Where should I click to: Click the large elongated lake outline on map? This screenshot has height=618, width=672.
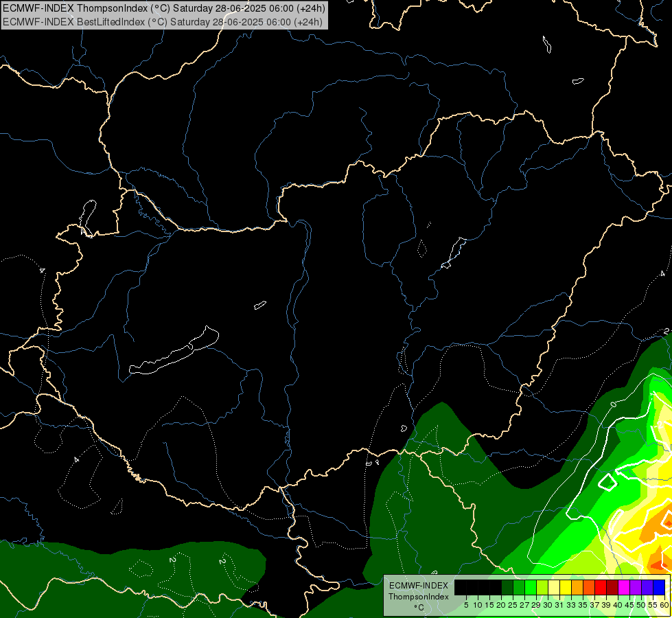coord(174,352)
